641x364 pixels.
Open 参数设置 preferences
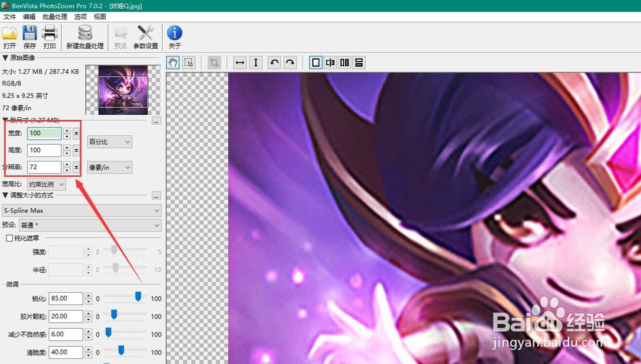pos(146,37)
